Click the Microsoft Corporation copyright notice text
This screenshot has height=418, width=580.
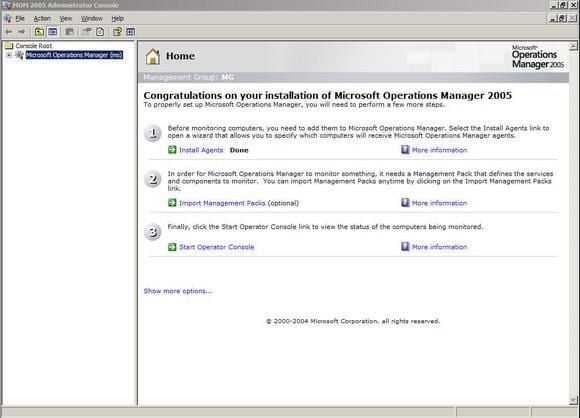click(353, 321)
